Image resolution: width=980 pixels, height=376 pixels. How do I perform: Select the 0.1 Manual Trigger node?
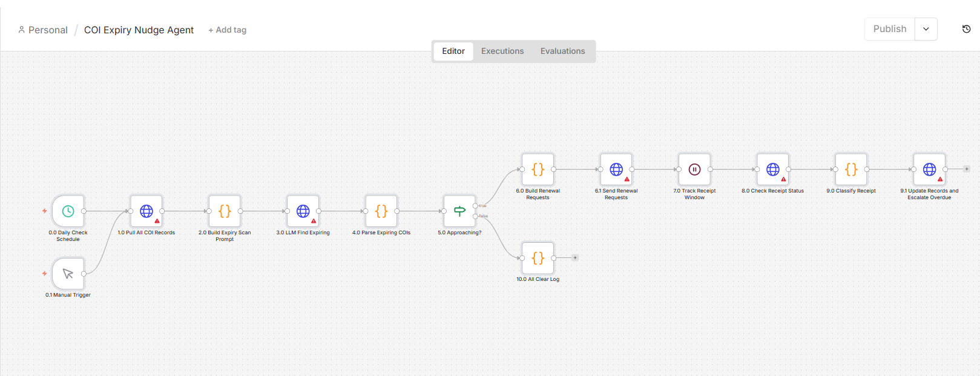tap(68, 274)
